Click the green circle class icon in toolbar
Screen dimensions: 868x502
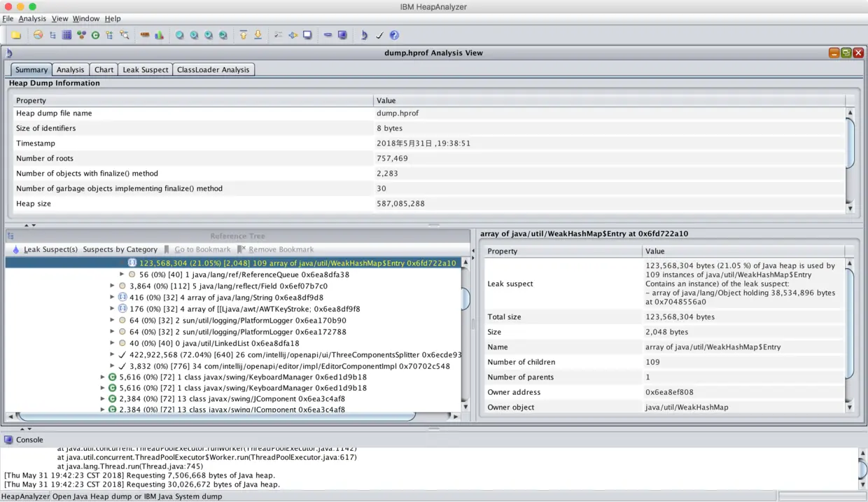[95, 35]
